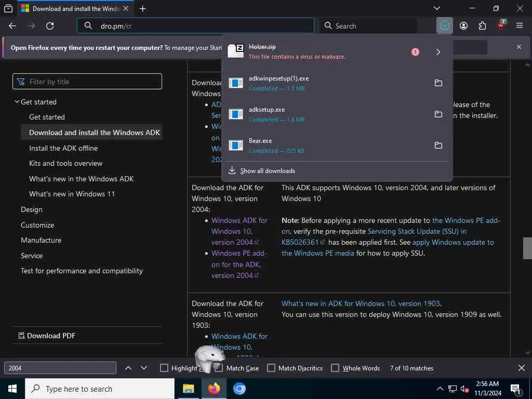Dismiss the Open Firefox every time notification
Viewport: 532px width, 399px height.
click(519, 47)
